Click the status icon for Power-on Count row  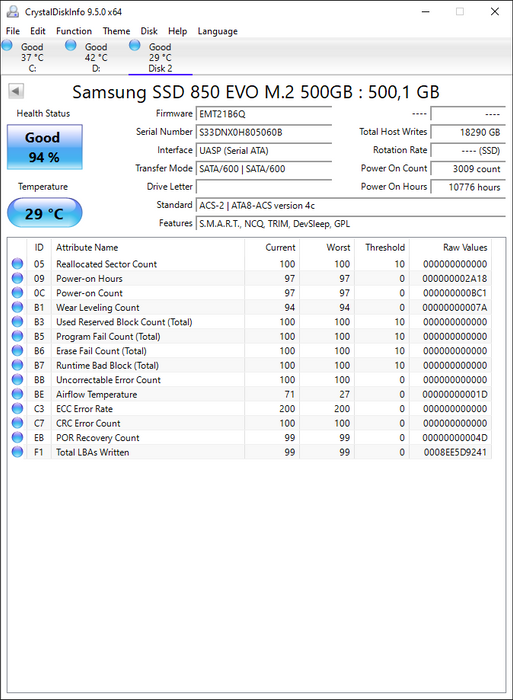click(x=17, y=292)
